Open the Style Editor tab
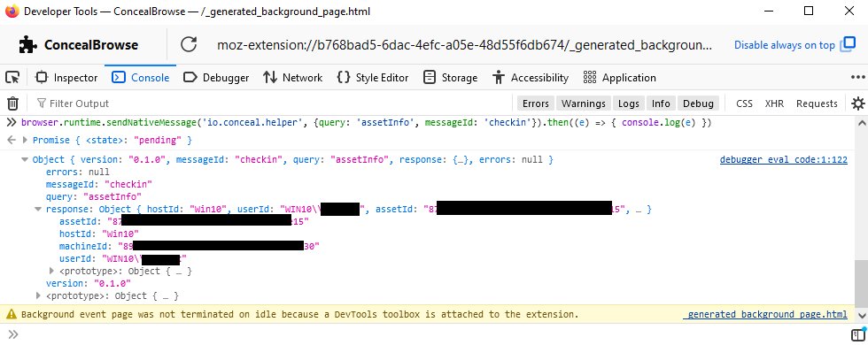This screenshot has height=345, width=868. pyautogui.click(x=373, y=78)
